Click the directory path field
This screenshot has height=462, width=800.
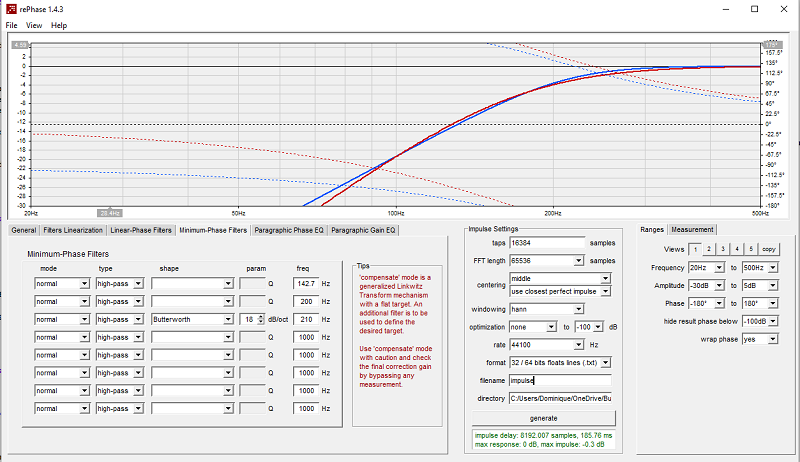560,398
